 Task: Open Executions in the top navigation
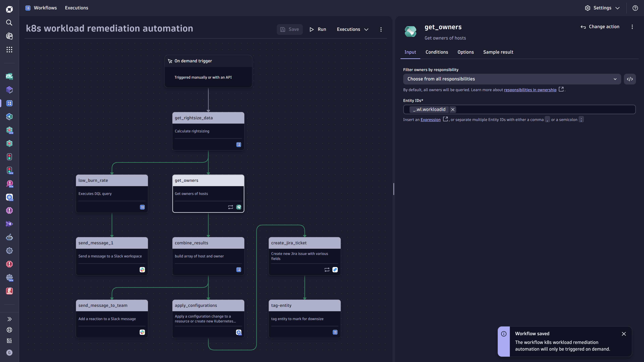pyautogui.click(x=76, y=8)
